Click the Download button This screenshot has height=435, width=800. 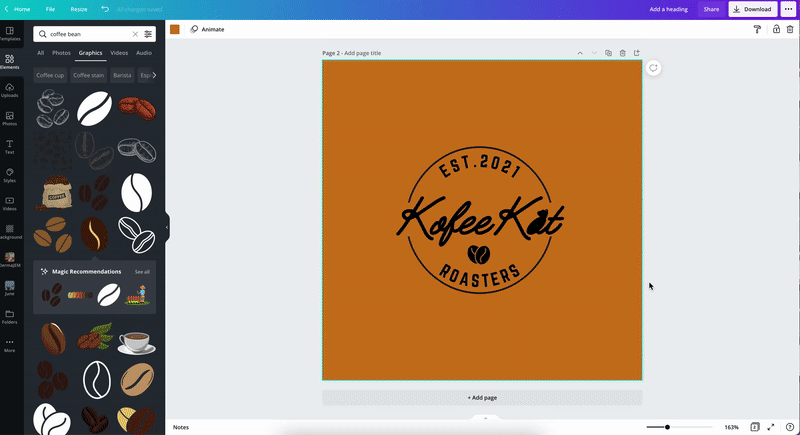click(x=753, y=9)
